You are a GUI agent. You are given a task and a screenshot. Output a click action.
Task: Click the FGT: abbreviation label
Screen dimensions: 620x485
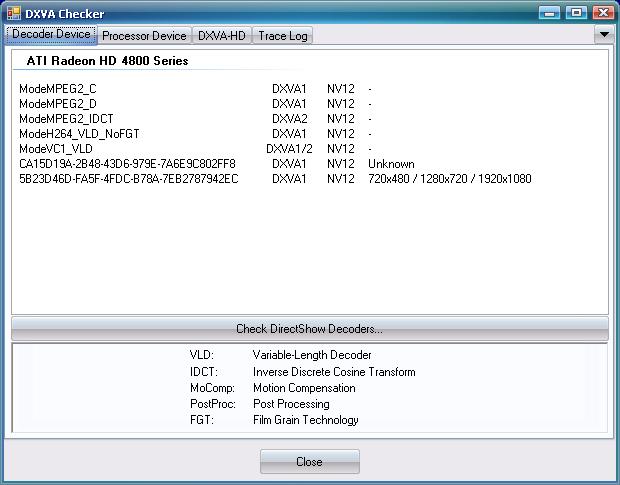(202, 420)
